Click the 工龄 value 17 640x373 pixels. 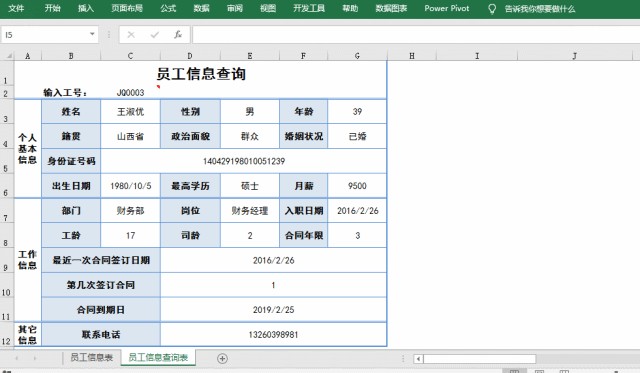[131, 235]
